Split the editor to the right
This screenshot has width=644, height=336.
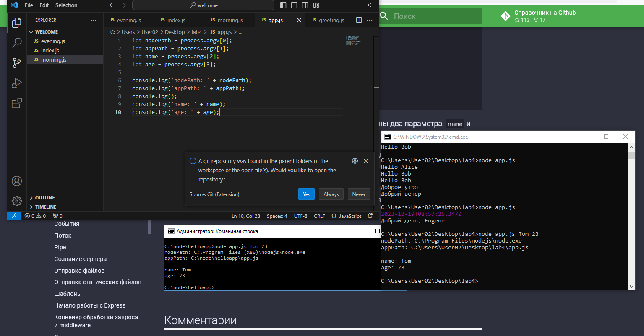coord(359,20)
